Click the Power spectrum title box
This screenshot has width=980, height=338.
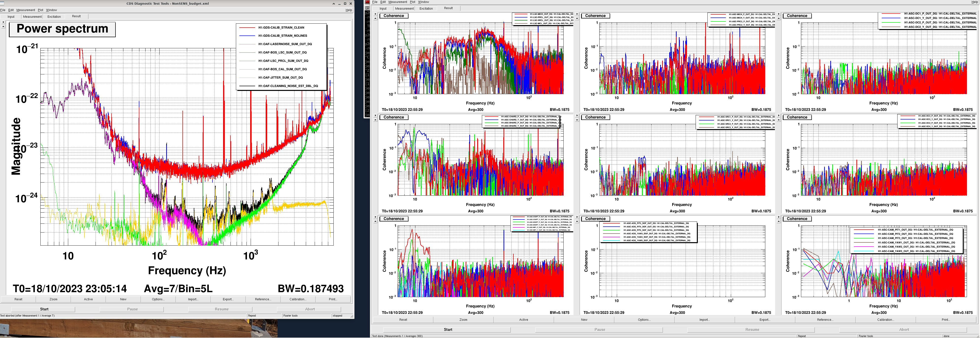62,29
